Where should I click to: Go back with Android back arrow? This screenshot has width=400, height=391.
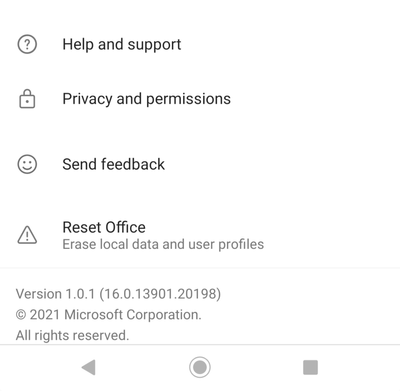89,367
